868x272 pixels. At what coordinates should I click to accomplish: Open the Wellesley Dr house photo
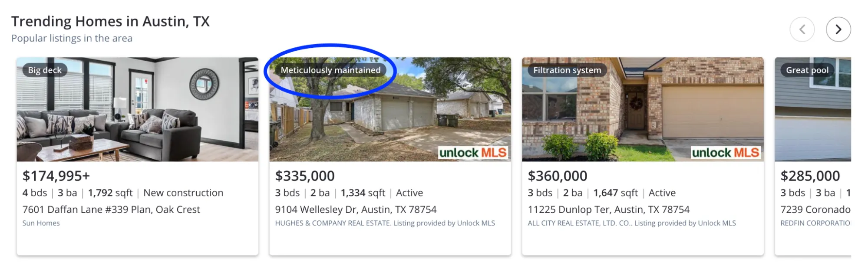390,109
